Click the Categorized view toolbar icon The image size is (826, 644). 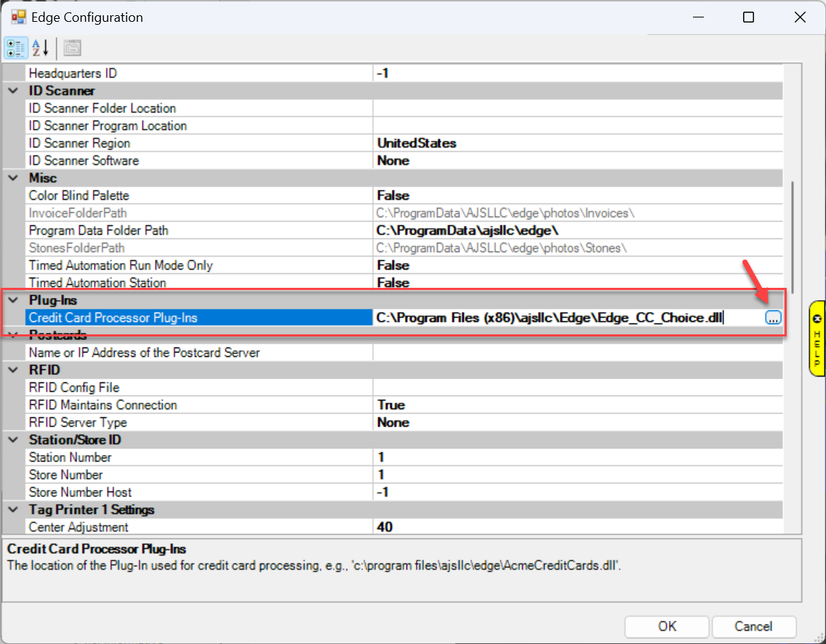(x=16, y=48)
